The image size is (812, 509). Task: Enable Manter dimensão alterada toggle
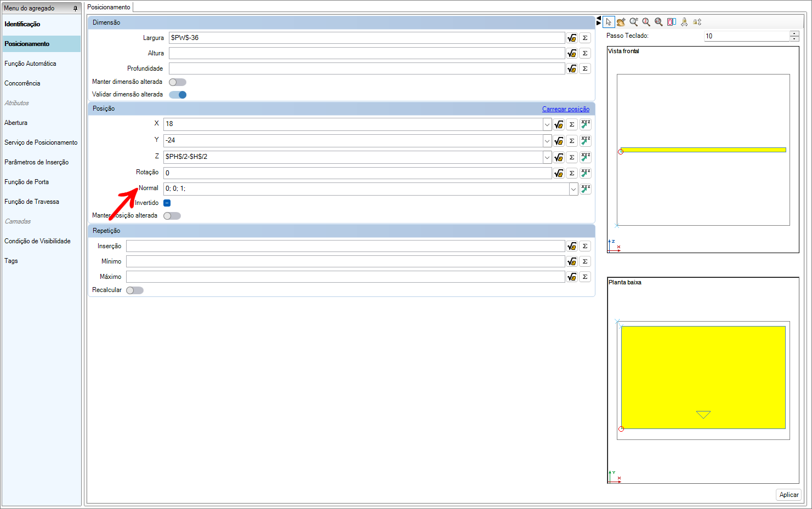pyautogui.click(x=178, y=82)
